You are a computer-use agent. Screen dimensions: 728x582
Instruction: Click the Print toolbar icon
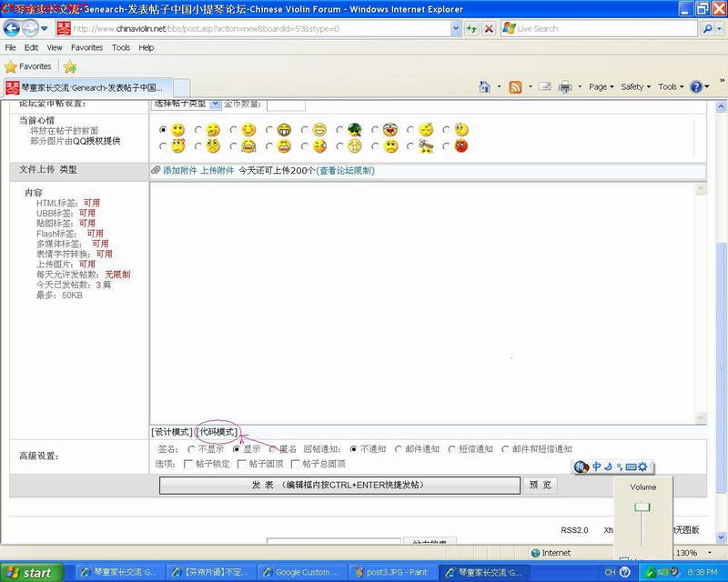(x=565, y=86)
